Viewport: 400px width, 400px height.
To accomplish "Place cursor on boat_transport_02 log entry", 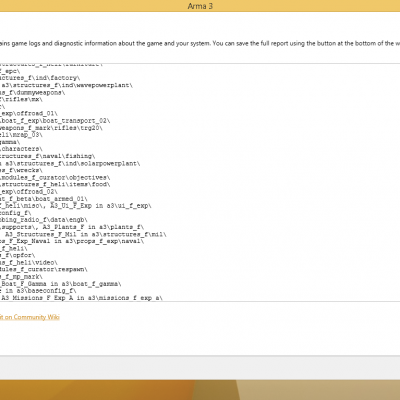I will point(55,121).
